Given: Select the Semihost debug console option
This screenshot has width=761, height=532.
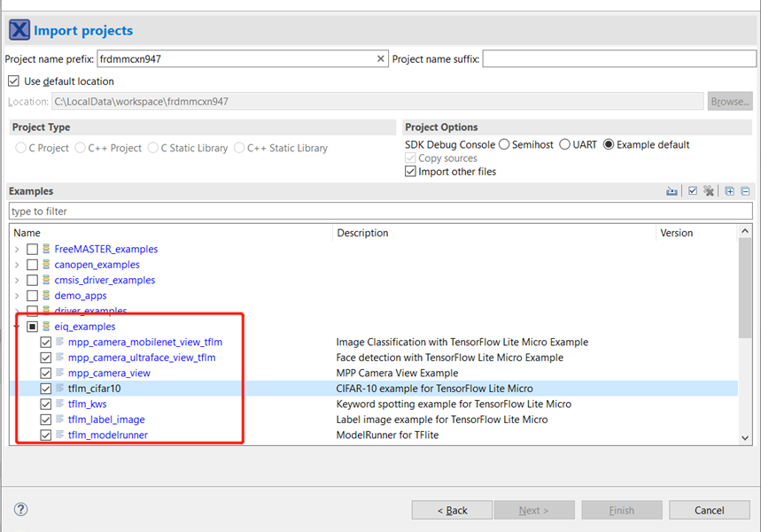Looking at the screenshot, I should (504, 144).
